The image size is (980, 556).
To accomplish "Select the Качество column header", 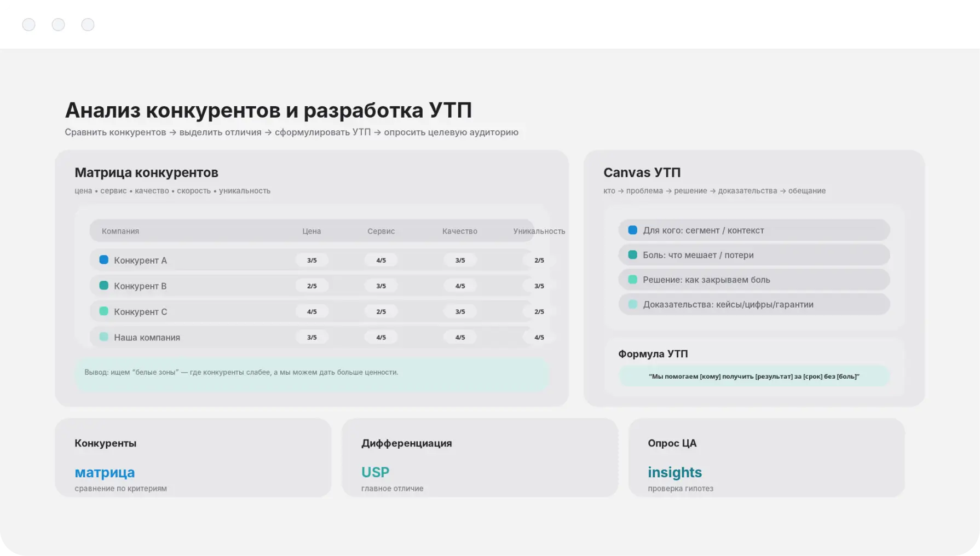I will pos(460,231).
